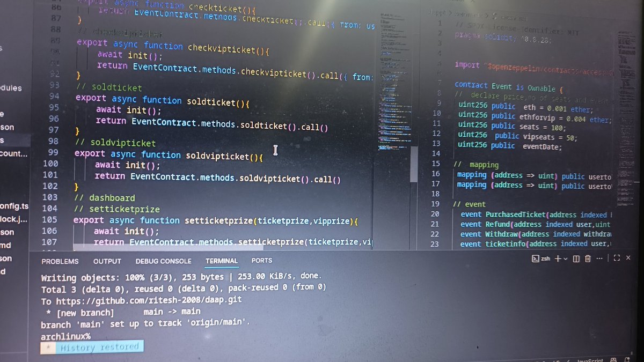Open the github.com/ritesh-2008/daap.git URL in terminal
The height and width of the screenshot is (362, 644).
(149, 300)
